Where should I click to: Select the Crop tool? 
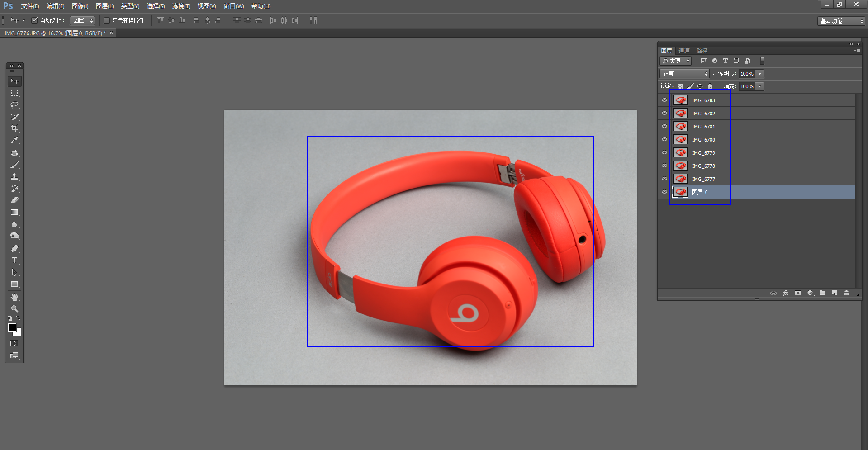pos(14,128)
